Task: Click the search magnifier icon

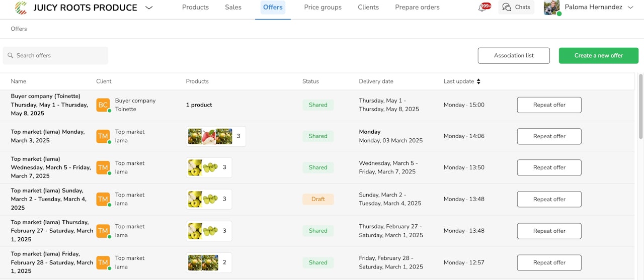Action: point(10,56)
